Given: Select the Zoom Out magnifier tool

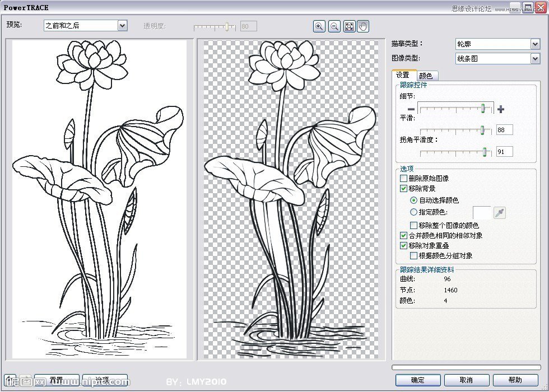Looking at the screenshot, I should (334, 26).
